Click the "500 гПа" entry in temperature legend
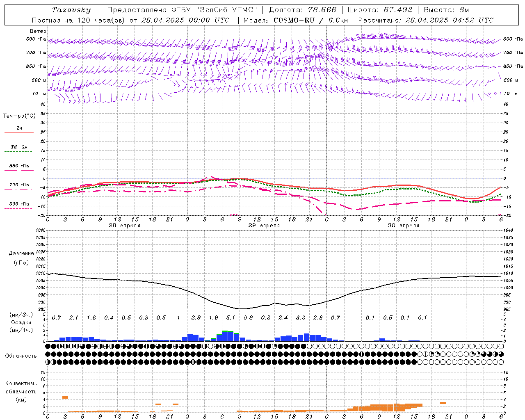525x420 pixels. (19, 204)
